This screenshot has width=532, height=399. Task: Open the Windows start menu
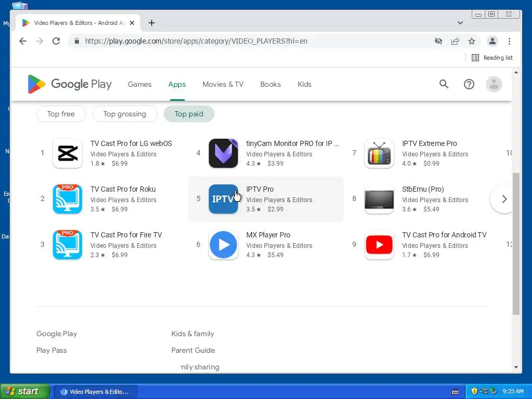click(x=25, y=392)
